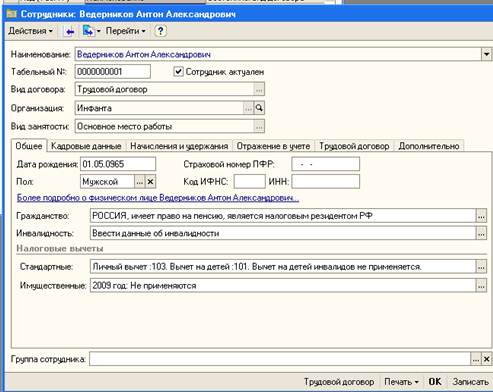Viewport: 493px width, 392px height.
Task: Click the Стандартные deductions field
Action: [x=283, y=267]
